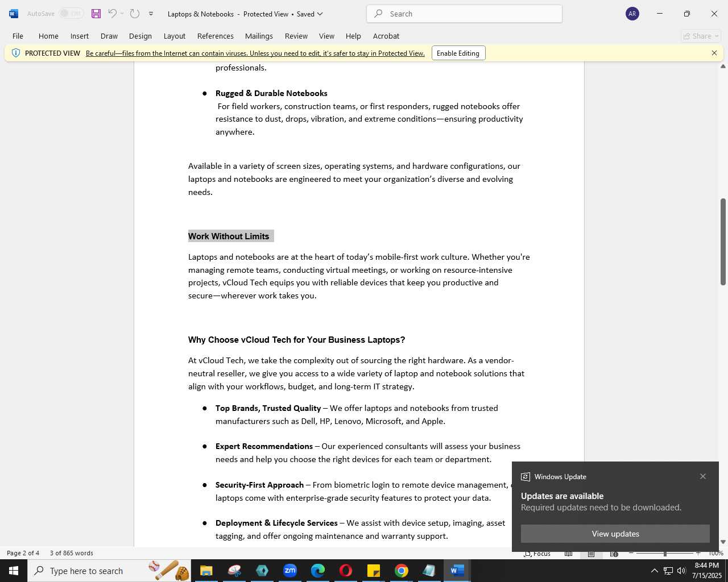Click the scroll down arrow

pyautogui.click(x=723, y=542)
